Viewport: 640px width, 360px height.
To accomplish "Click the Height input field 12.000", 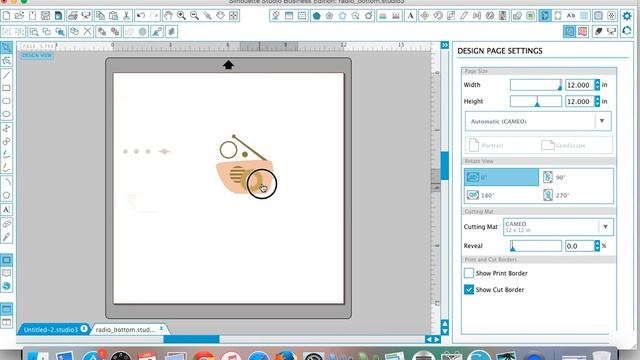I will (x=579, y=101).
